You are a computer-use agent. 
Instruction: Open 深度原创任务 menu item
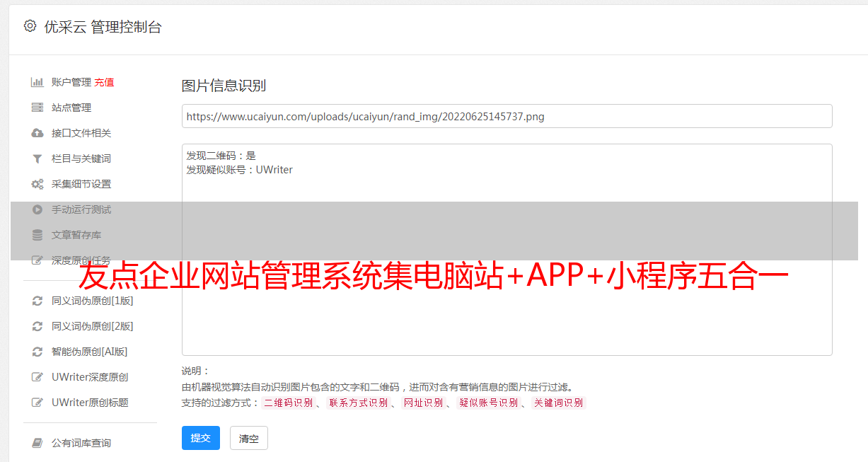(81, 260)
